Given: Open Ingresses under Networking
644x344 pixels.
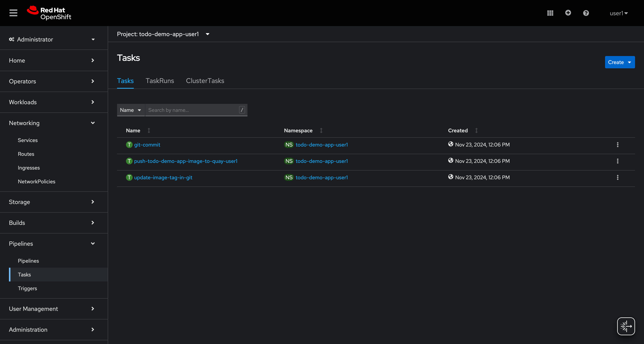Looking at the screenshot, I should [x=29, y=168].
